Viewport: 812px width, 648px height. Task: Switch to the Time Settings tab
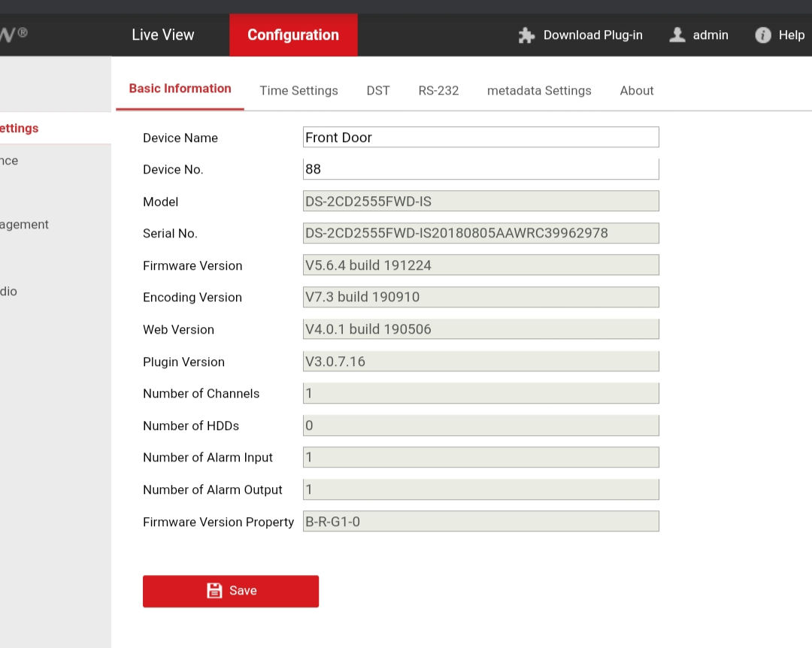(298, 90)
